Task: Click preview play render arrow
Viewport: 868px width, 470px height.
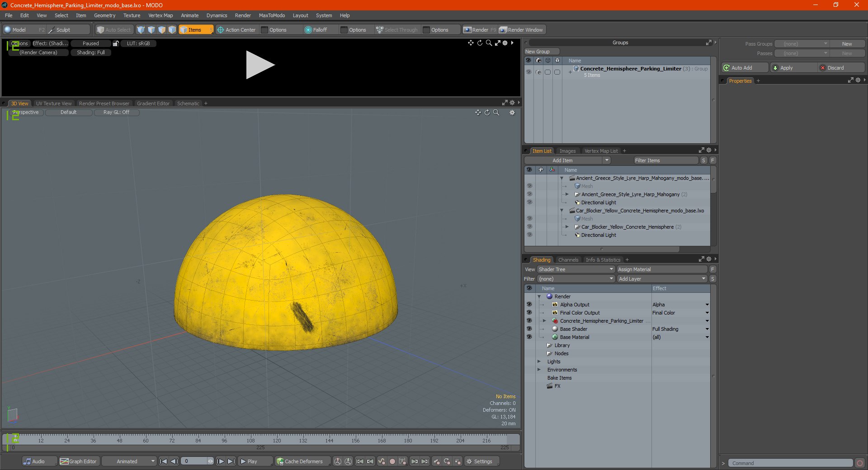Action: pyautogui.click(x=260, y=65)
